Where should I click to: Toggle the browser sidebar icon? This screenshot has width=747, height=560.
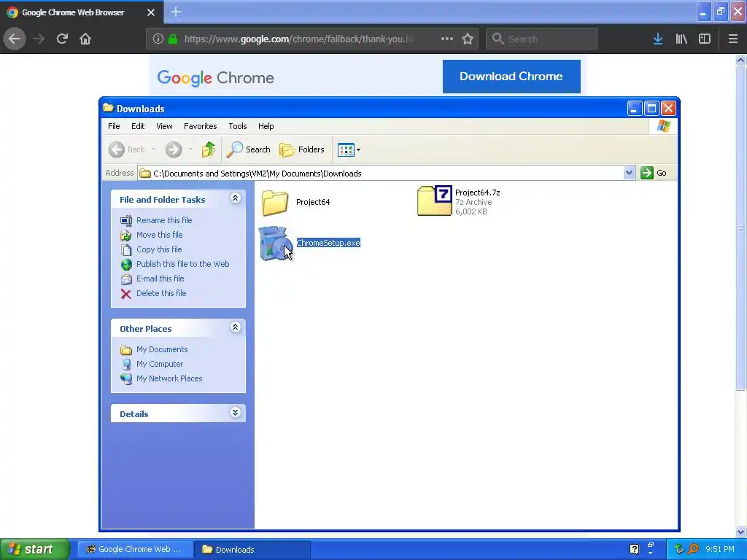coord(705,39)
